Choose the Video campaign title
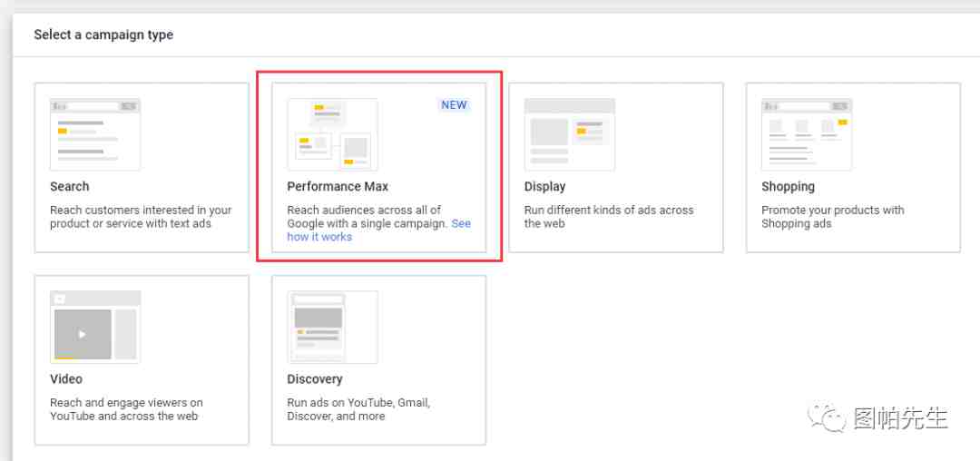This screenshot has width=980, height=461. [66, 378]
